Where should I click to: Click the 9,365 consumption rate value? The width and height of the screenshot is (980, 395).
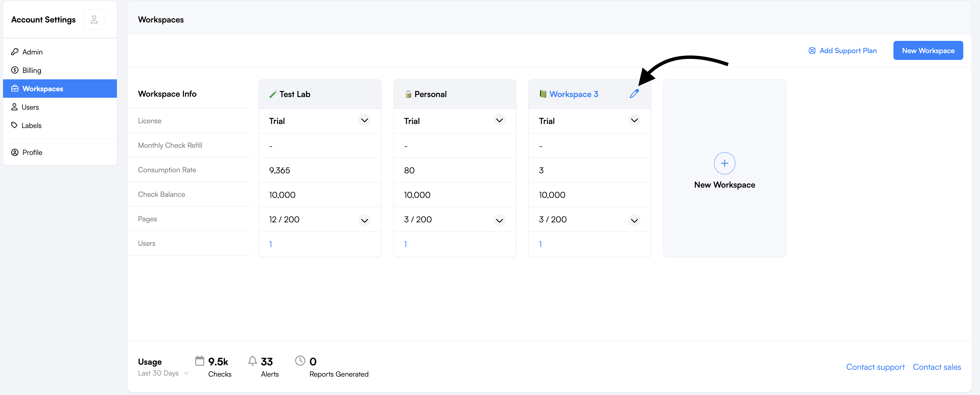[x=280, y=170]
